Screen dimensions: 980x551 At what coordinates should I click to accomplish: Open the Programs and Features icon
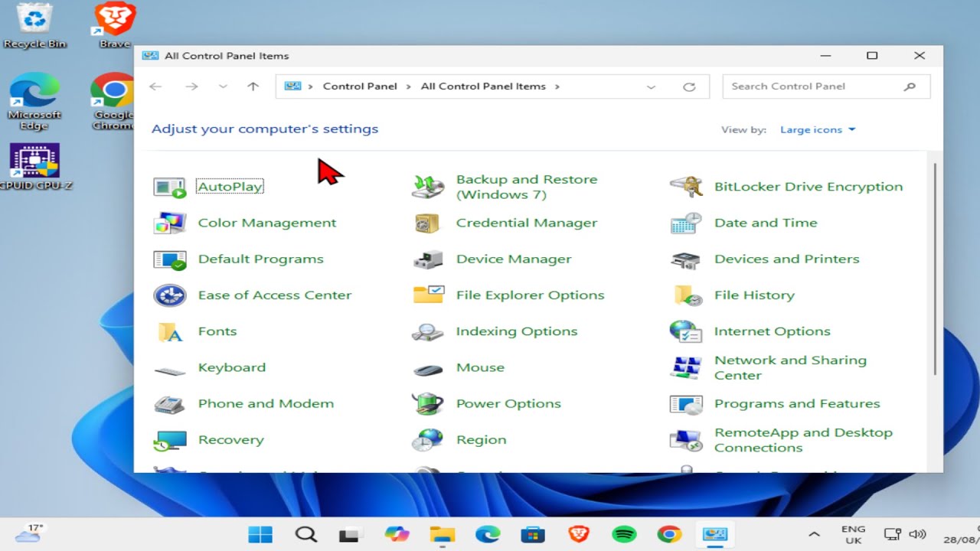(x=685, y=403)
